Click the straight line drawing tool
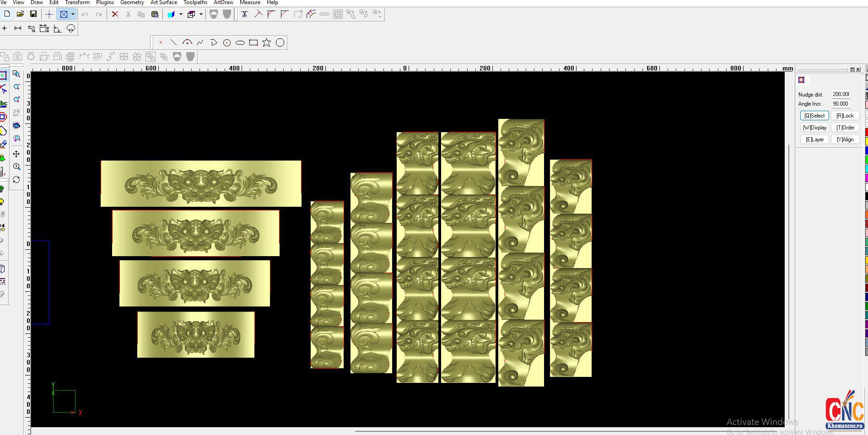The height and width of the screenshot is (435, 868). 174,43
